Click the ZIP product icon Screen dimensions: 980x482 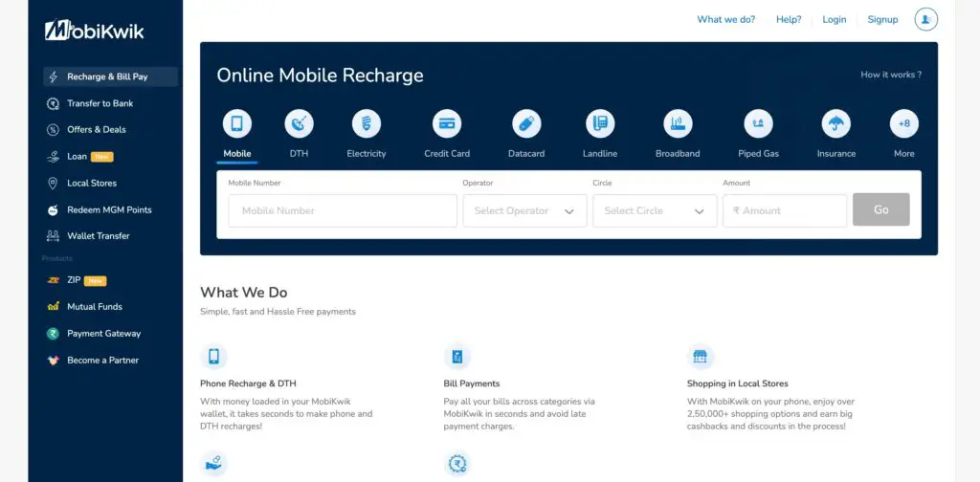[54, 280]
